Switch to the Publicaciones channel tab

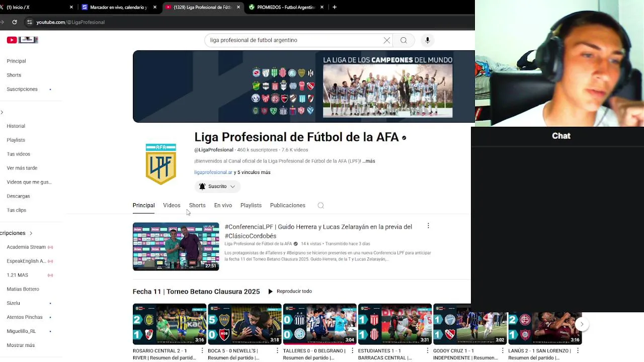point(288,205)
